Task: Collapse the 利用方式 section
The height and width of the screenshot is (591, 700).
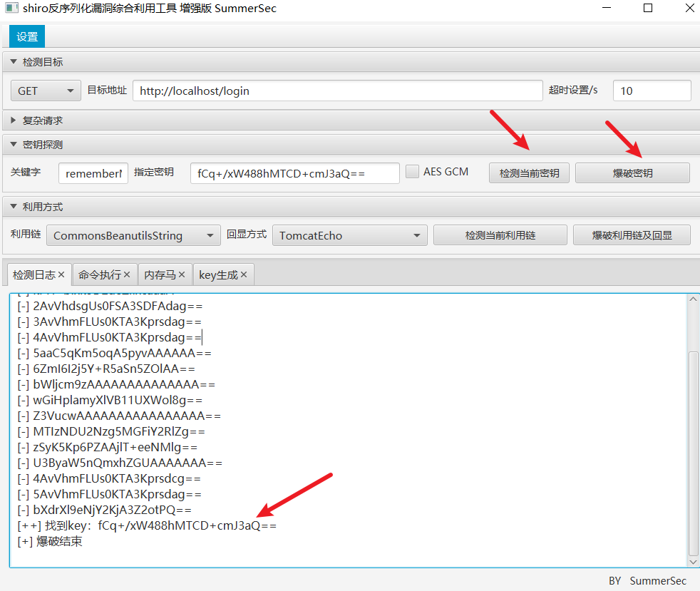Action: point(14,206)
